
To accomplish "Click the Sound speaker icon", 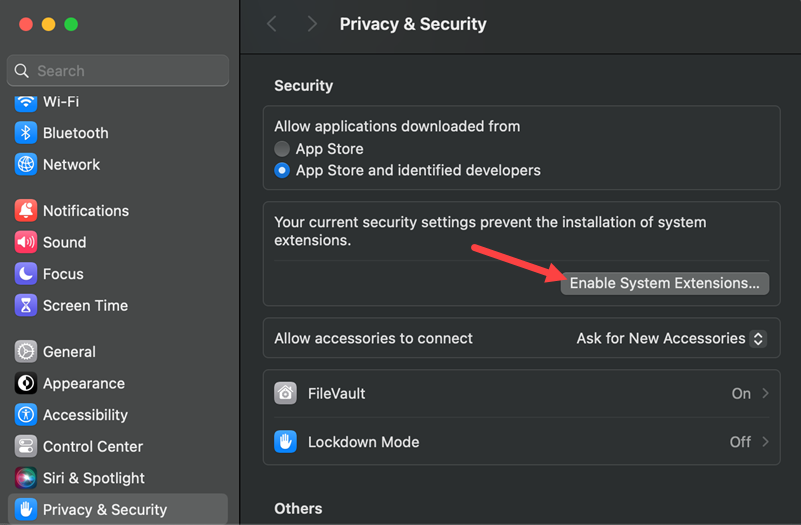I will (26, 242).
